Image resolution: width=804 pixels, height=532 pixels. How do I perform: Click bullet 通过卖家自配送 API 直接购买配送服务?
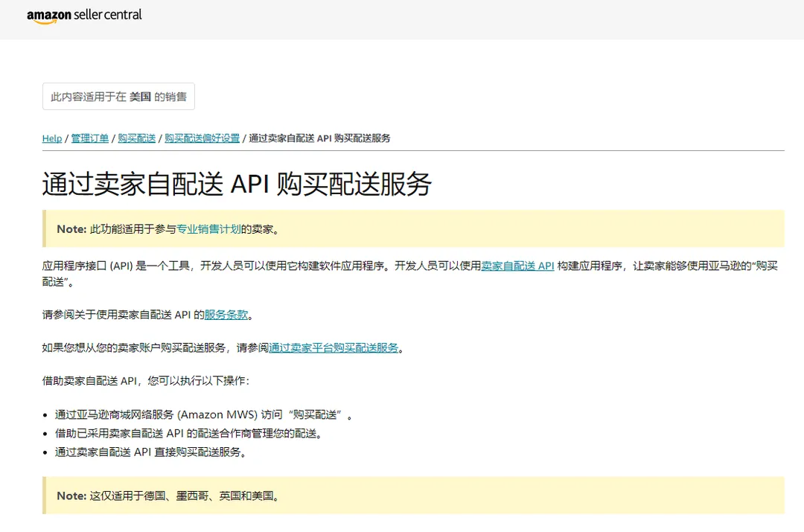[x=150, y=452]
